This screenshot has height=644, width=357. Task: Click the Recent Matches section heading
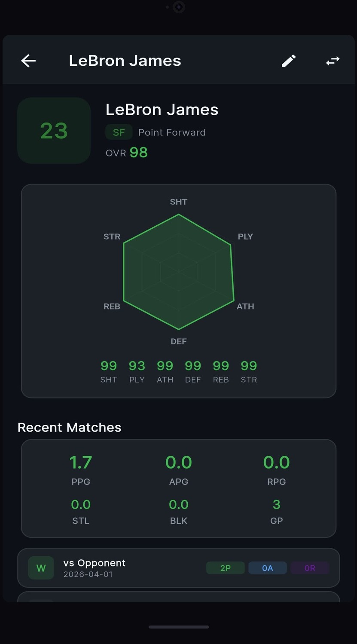coord(69,427)
